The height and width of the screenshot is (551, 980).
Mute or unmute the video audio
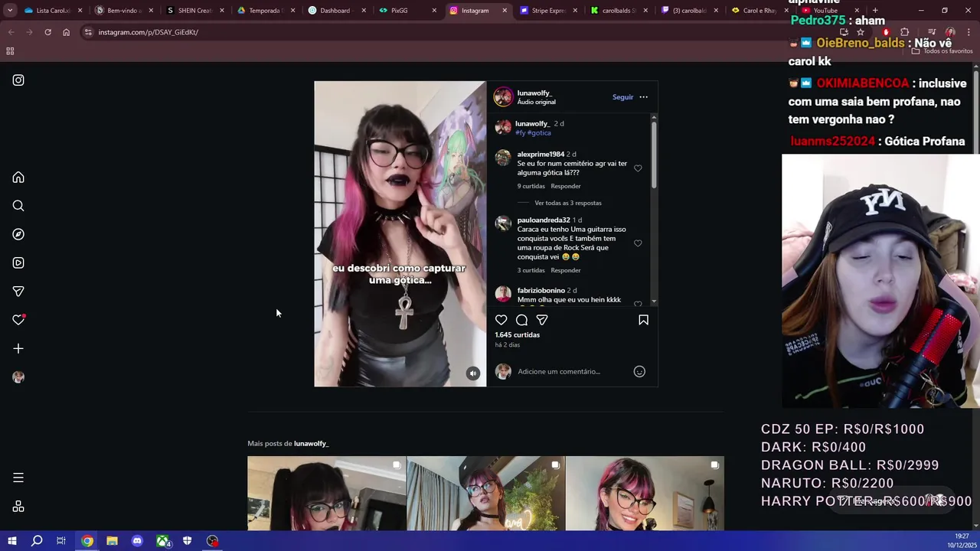tap(473, 373)
